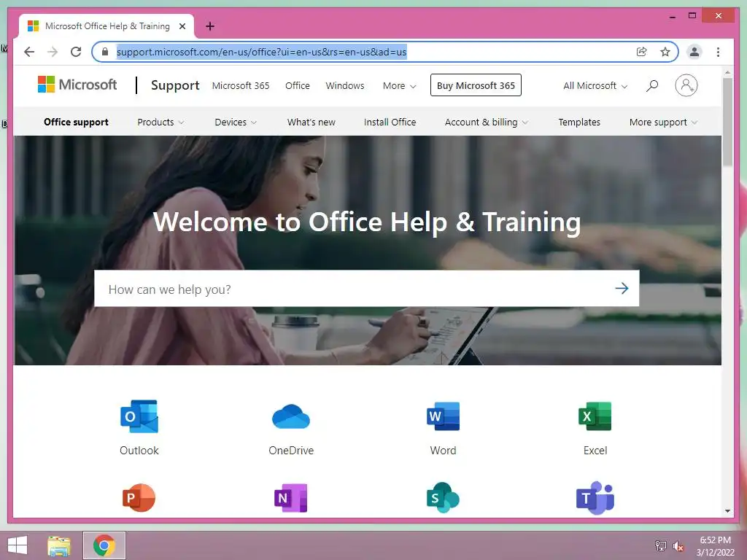
Task: Click the muted volume tray icon
Action: [678, 546]
